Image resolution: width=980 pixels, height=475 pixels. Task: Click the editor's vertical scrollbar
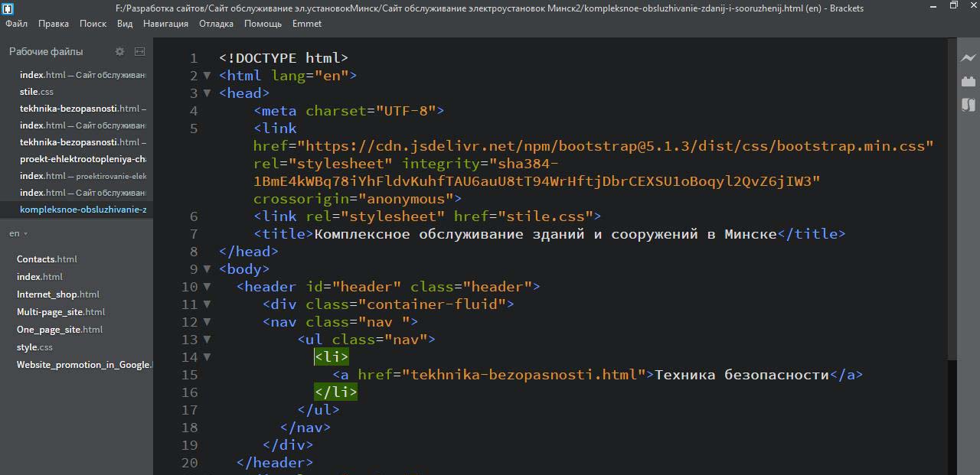click(952, 229)
